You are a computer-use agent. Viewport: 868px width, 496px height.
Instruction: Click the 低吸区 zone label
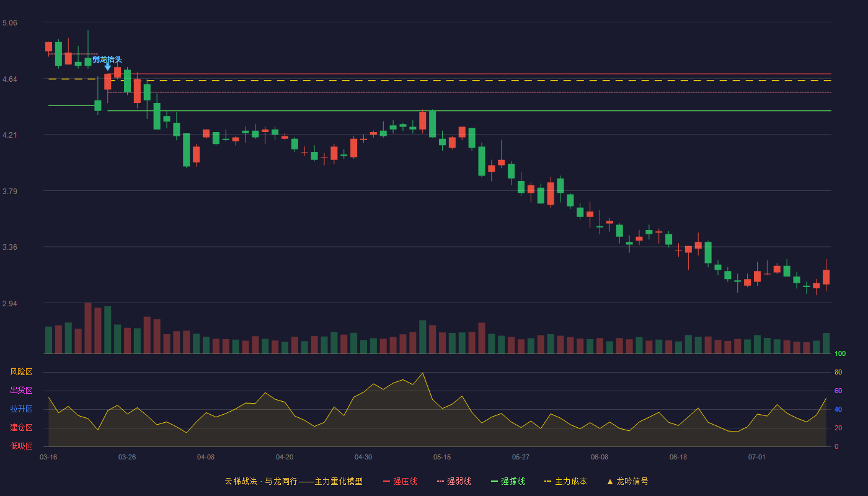[21, 446]
